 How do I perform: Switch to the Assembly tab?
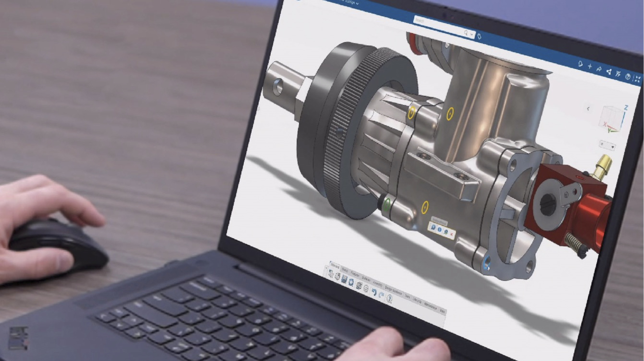[377, 284]
